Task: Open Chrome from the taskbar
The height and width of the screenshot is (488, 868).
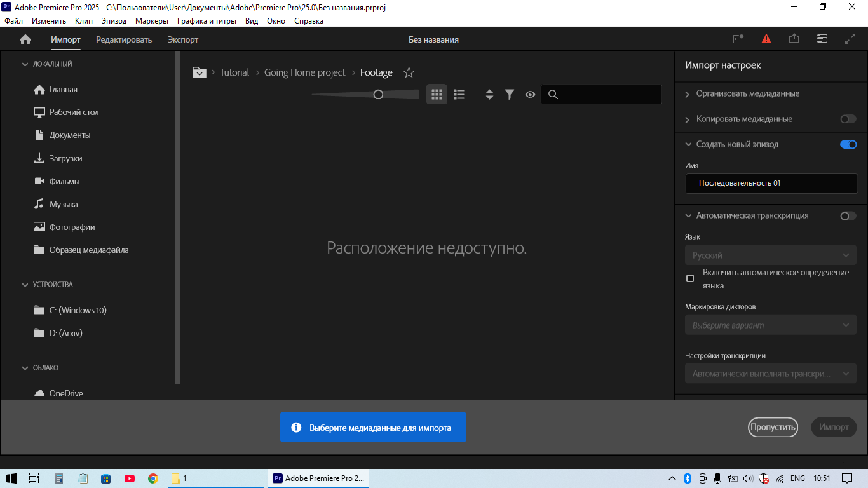Action: [x=153, y=478]
